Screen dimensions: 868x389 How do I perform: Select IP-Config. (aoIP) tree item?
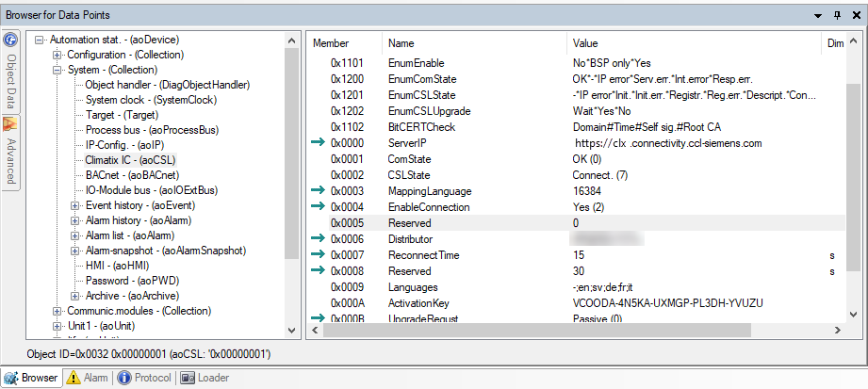click(x=125, y=145)
